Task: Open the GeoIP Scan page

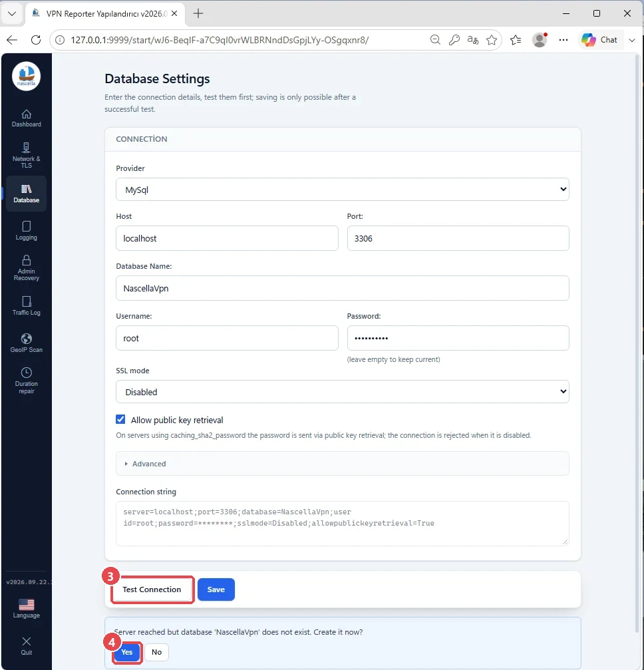Action: (x=26, y=343)
